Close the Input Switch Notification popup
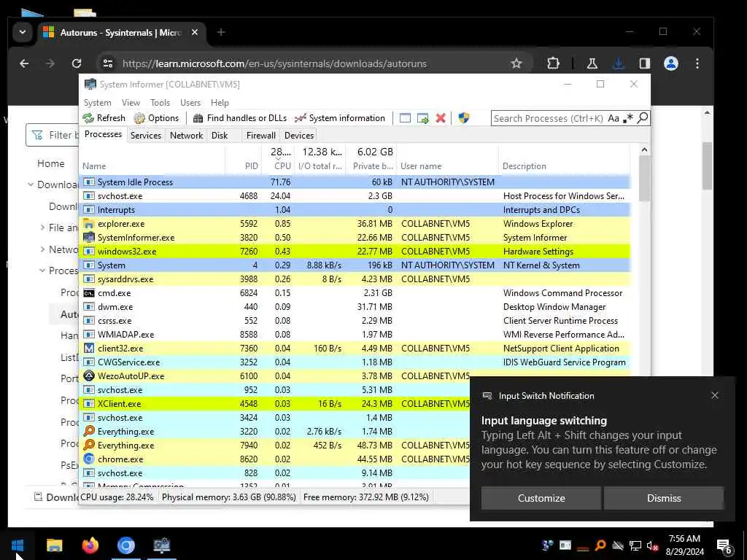Image resolution: width=747 pixels, height=560 pixels. point(715,395)
